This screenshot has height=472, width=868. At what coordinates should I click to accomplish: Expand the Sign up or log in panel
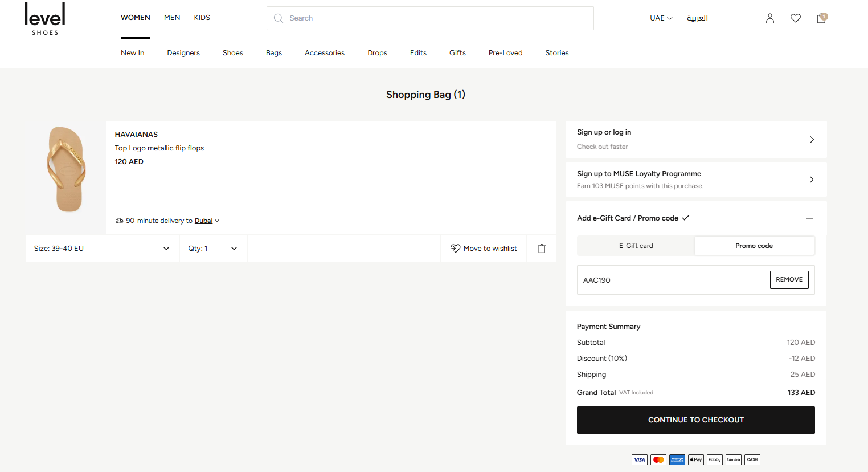696,139
